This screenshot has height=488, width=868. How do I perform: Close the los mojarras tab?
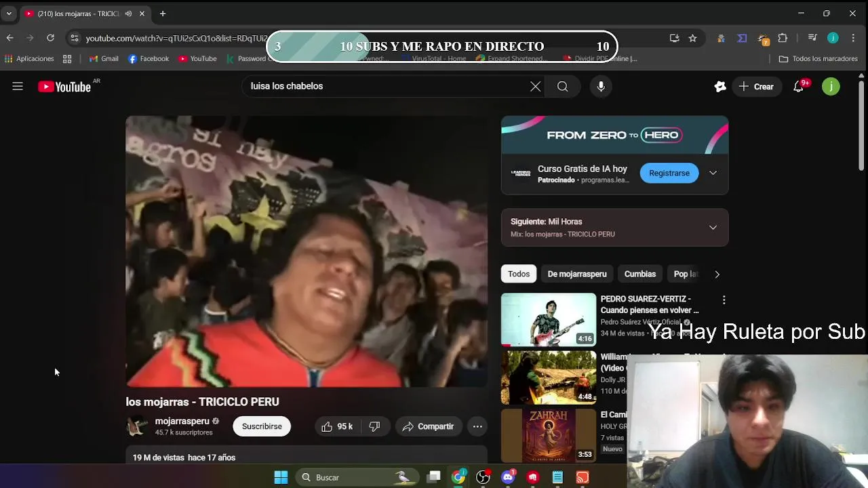pos(142,14)
